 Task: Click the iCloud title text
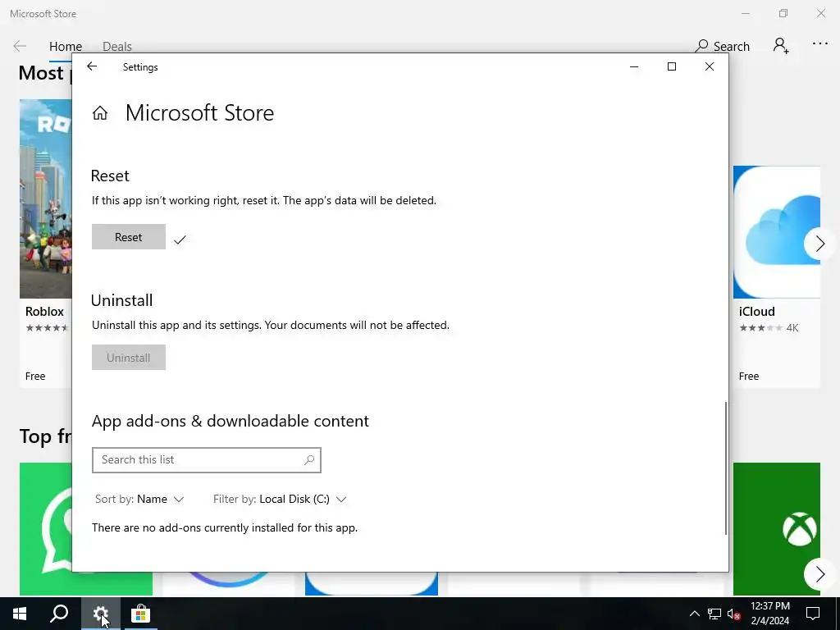click(x=757, y=312)
